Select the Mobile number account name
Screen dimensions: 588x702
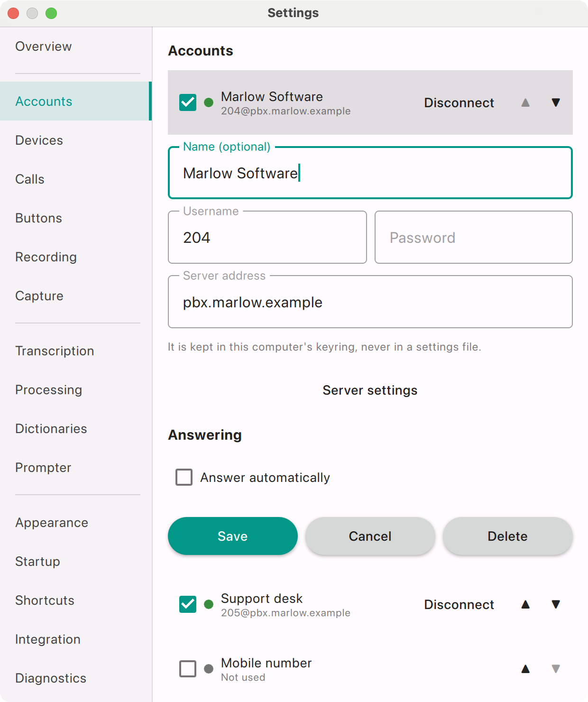click(266, 663)
